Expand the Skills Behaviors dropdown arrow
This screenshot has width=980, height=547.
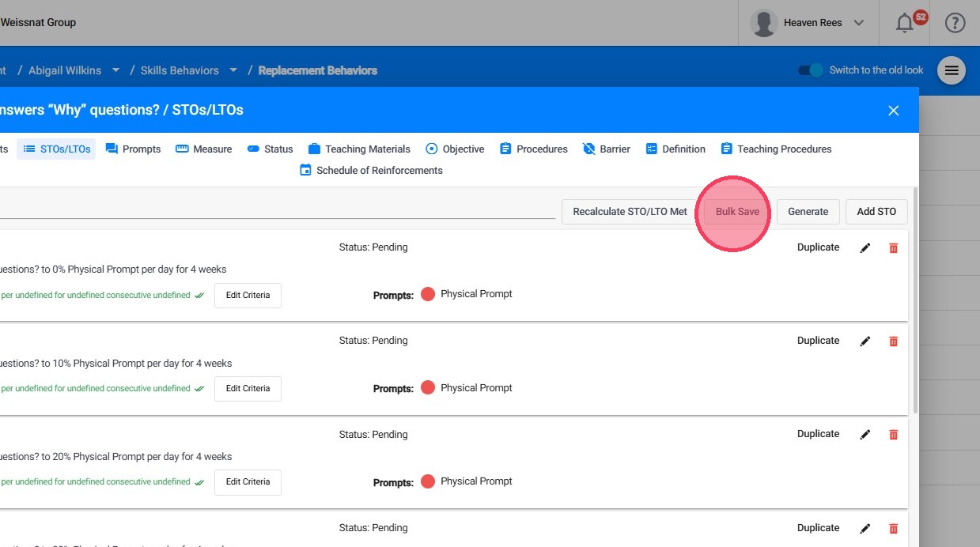(233, 70)
